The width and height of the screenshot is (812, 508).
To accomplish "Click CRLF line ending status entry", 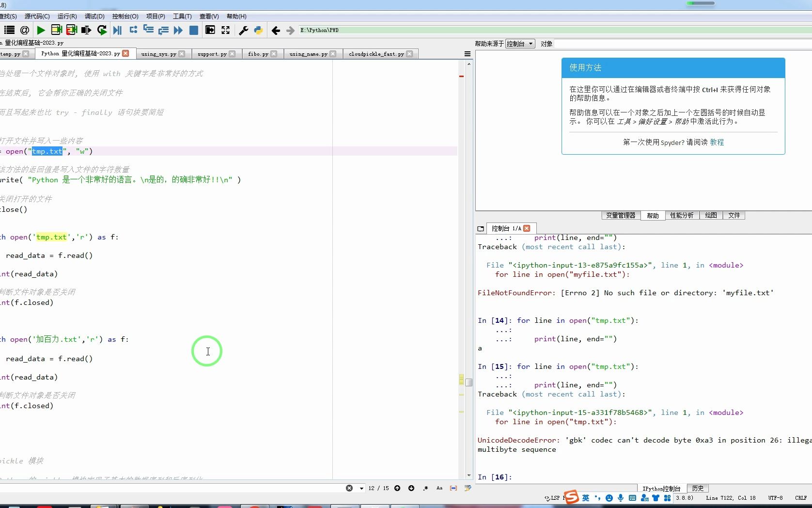I will pos(800,498).
